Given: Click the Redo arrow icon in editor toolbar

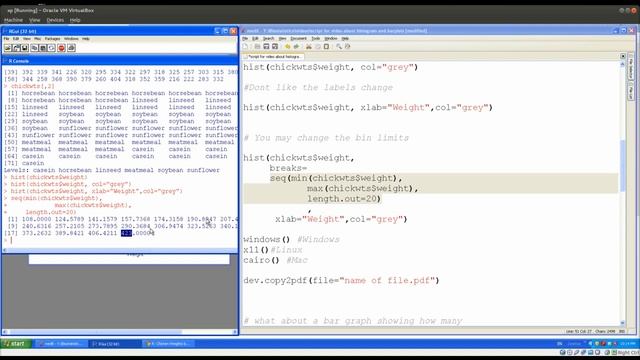Looking at the screenshot, I should (296, 47).
